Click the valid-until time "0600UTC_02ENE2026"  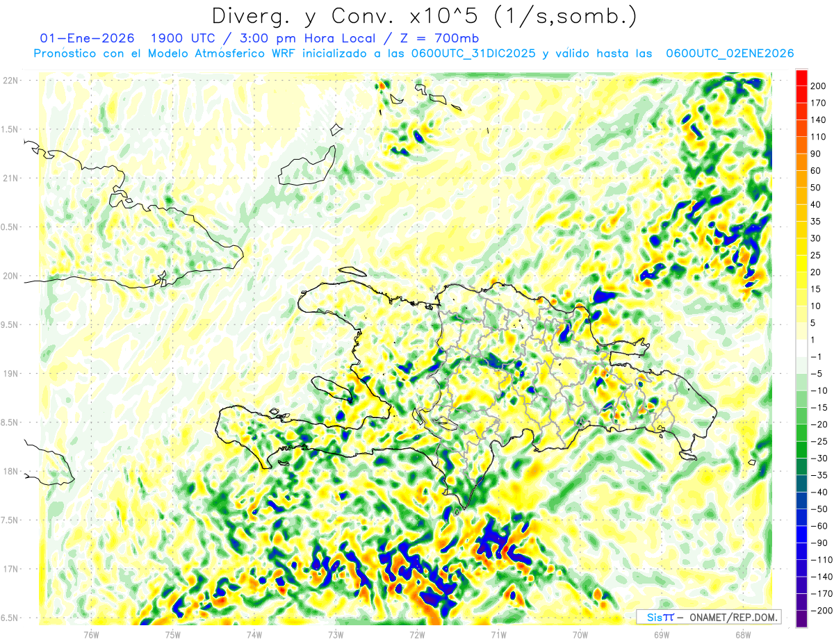730,53
